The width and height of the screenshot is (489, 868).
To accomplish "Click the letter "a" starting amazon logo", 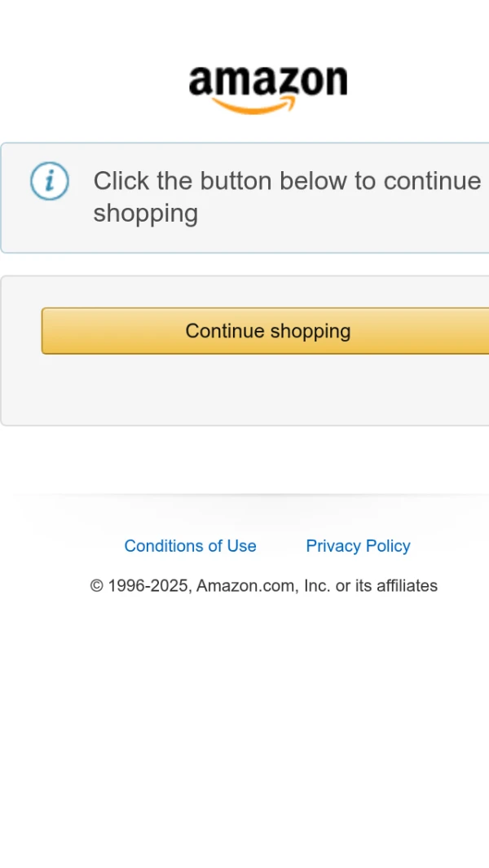I will click(200, 82).
